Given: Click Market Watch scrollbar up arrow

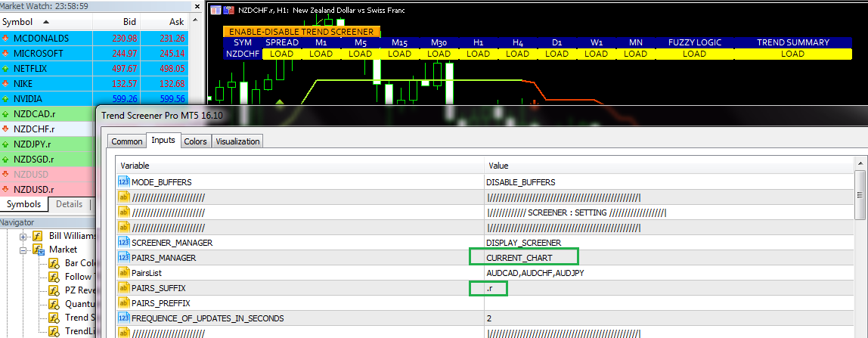Looking at the screenshot, I should (x=195, y=22).
